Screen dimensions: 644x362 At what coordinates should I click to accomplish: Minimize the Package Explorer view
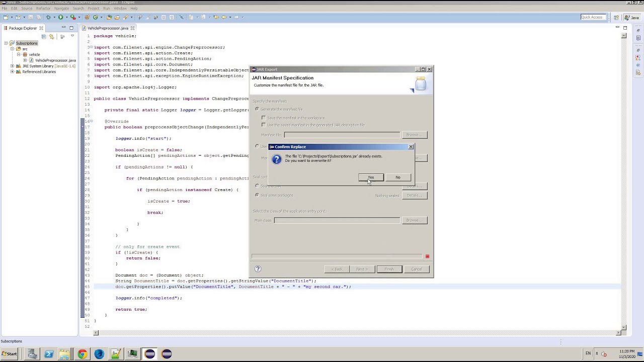(x=63, y=28)
